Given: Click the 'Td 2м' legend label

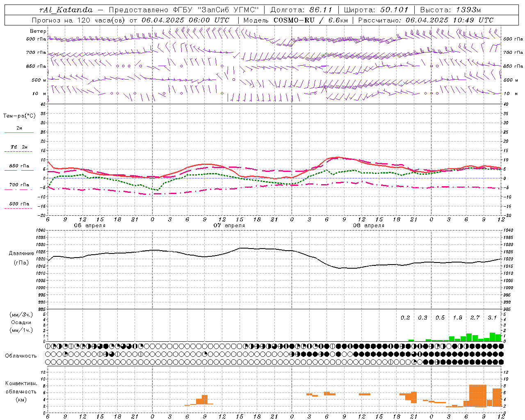Looking at the screenshot, I should pyautogui.click(x=19, y=147).
